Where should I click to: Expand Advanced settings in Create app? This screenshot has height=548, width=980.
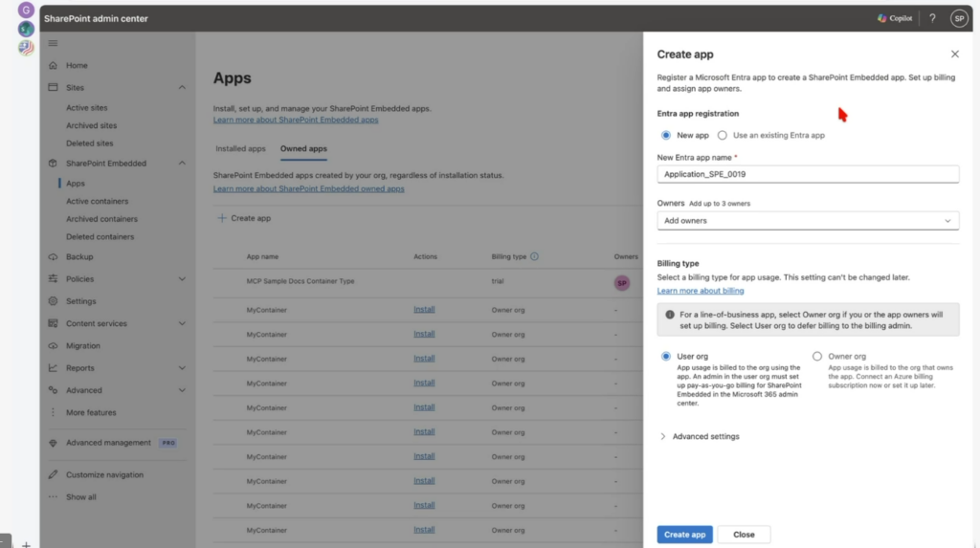click(700, 436)
